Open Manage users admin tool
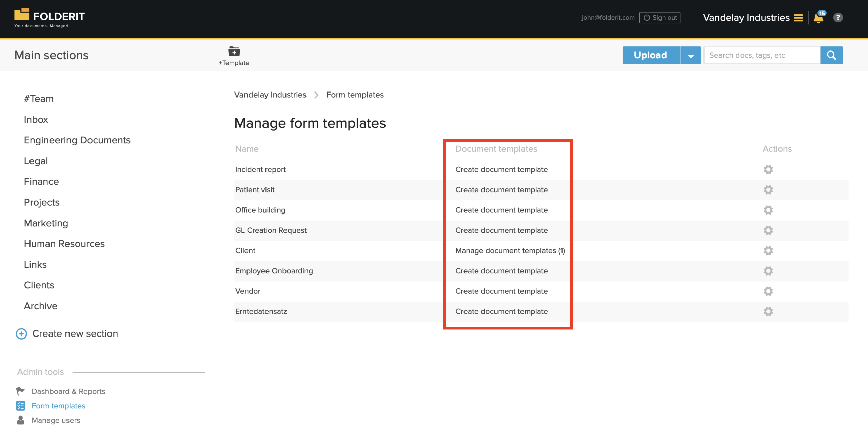 pyautogui.click(x=56, y=420)
